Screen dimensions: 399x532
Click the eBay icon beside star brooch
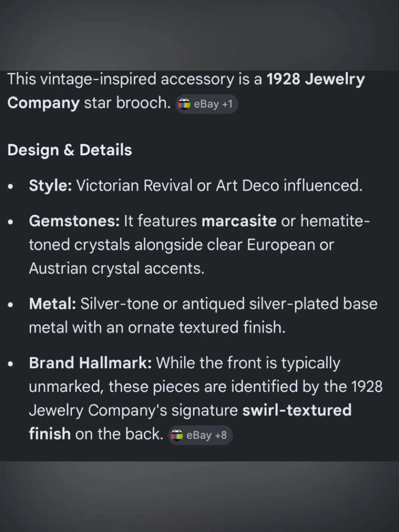coord(184,104)
